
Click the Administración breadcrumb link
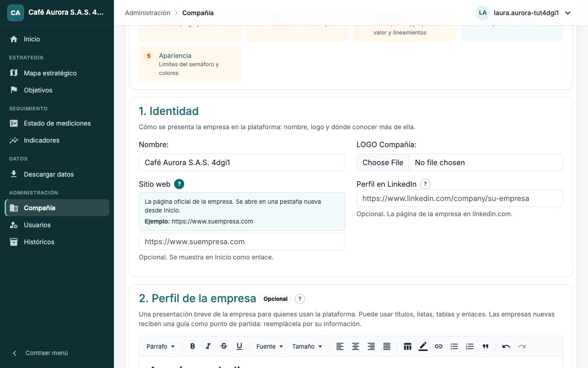click(147, 13)
